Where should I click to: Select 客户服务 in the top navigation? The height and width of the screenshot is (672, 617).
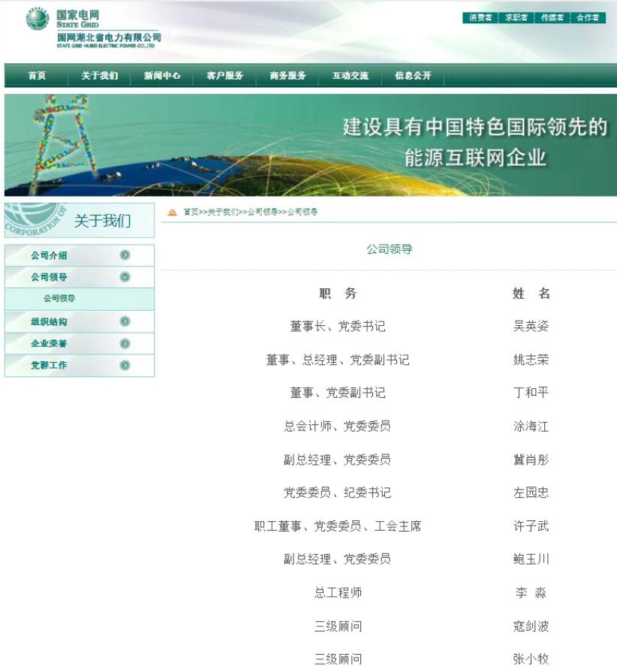[225, 76]
